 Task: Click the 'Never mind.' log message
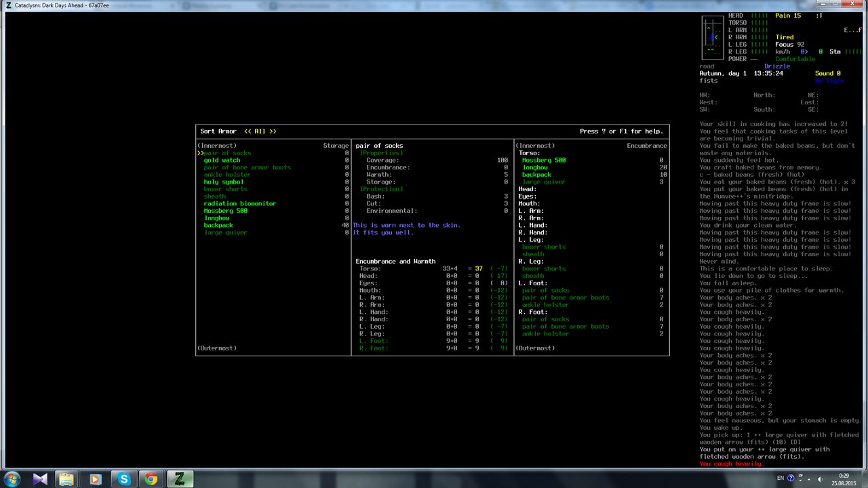coord(720,262)
